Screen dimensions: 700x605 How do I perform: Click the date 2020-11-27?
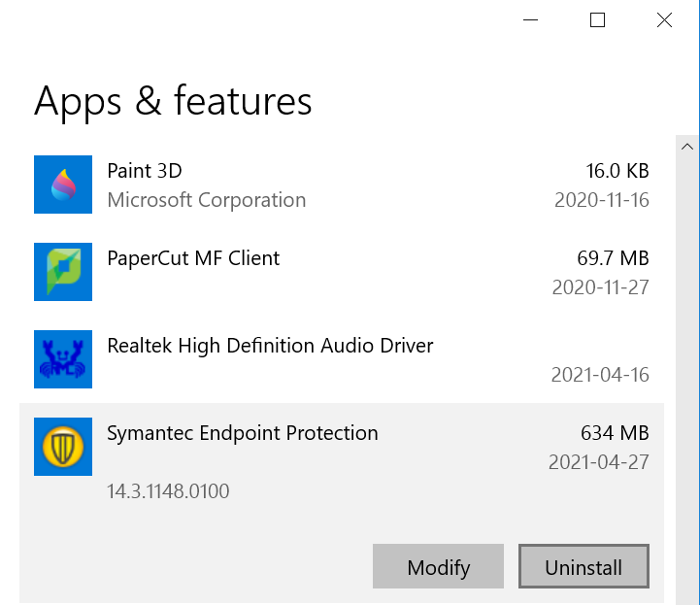[600, 287]
